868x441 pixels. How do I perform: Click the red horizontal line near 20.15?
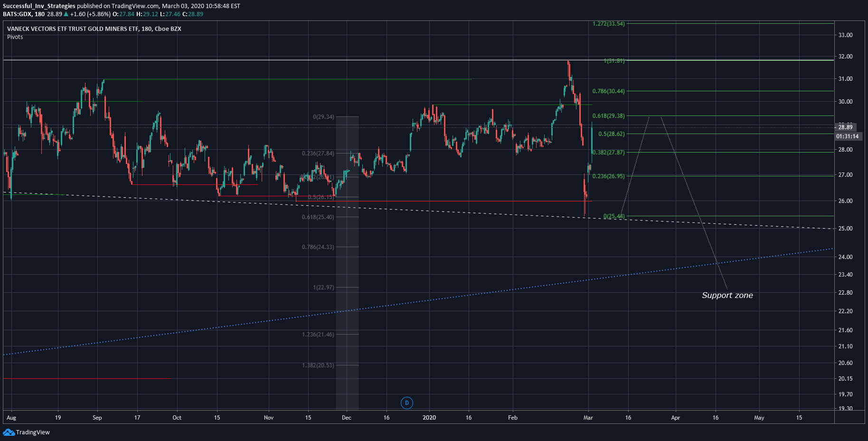(87, 379)
